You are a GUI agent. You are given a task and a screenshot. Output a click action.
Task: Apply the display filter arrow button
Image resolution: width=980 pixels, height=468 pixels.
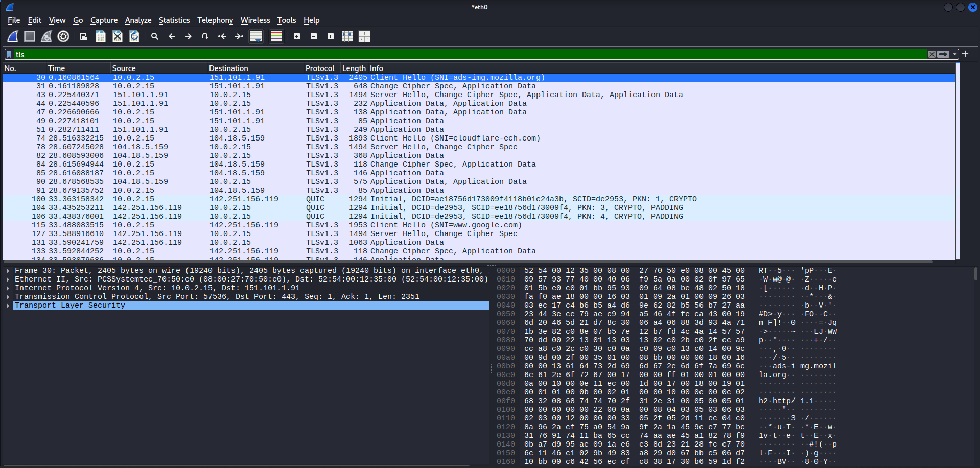click(943, 54)
